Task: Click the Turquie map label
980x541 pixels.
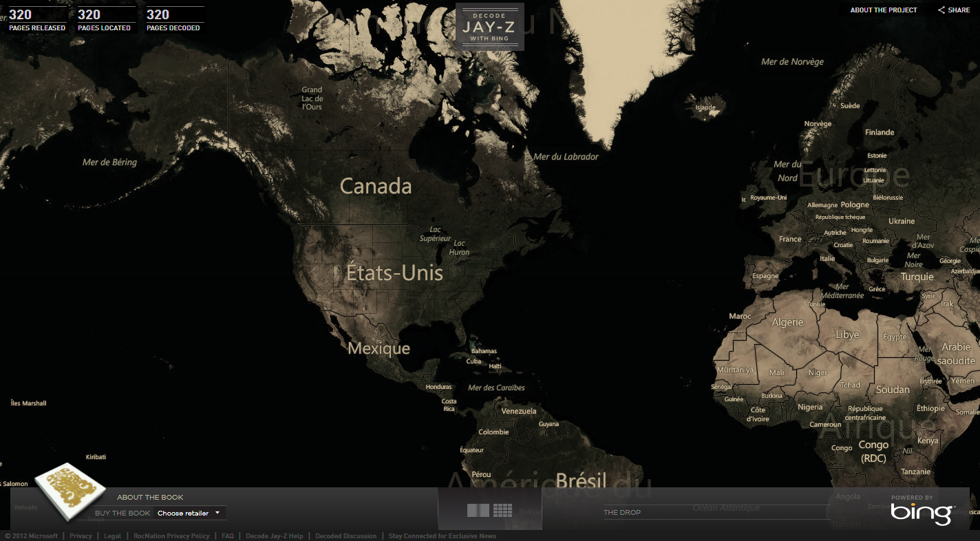Action: pos(917,277)
